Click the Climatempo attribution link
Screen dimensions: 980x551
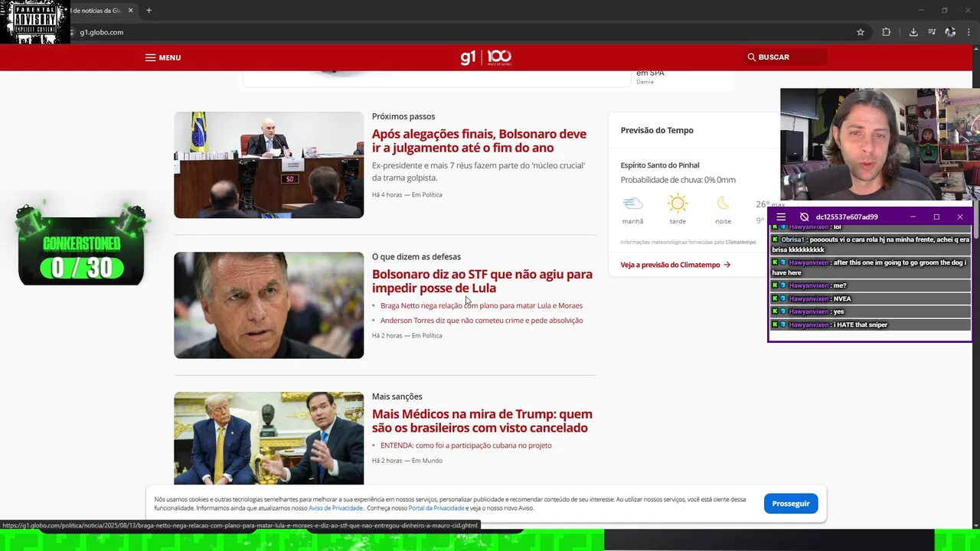point(740,242)
